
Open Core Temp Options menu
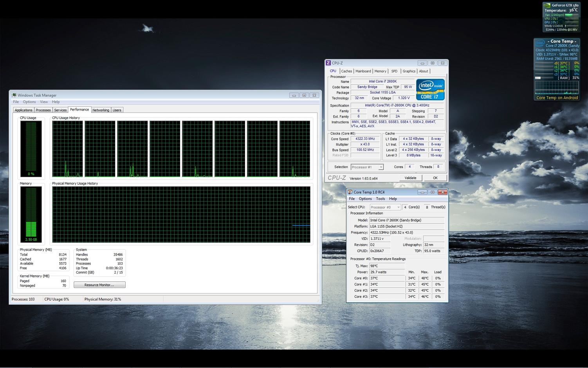tap(365, 199)
